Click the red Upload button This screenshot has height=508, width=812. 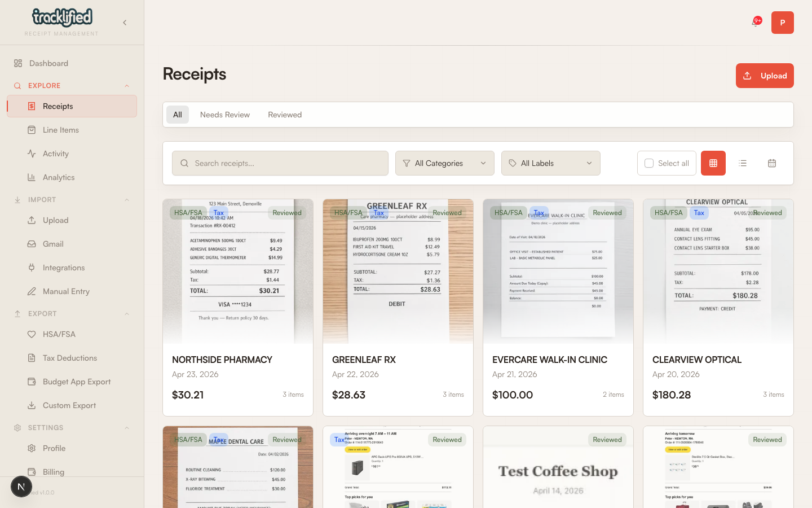point(765,76)
